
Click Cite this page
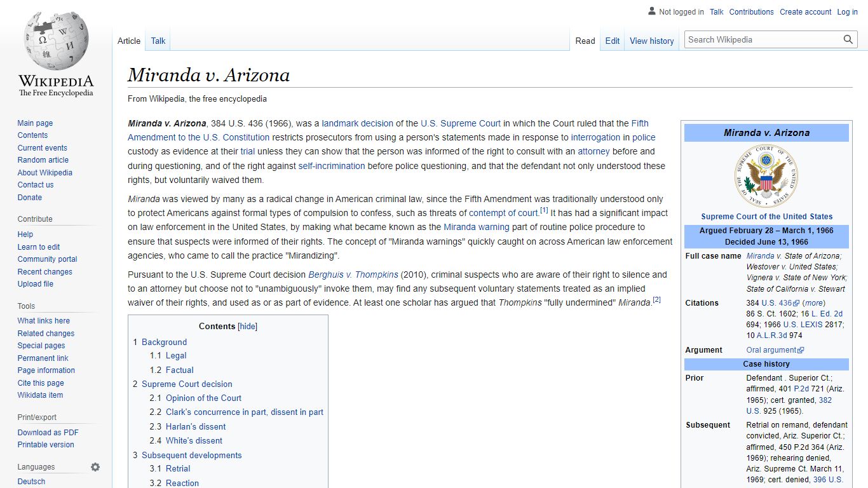41,383
